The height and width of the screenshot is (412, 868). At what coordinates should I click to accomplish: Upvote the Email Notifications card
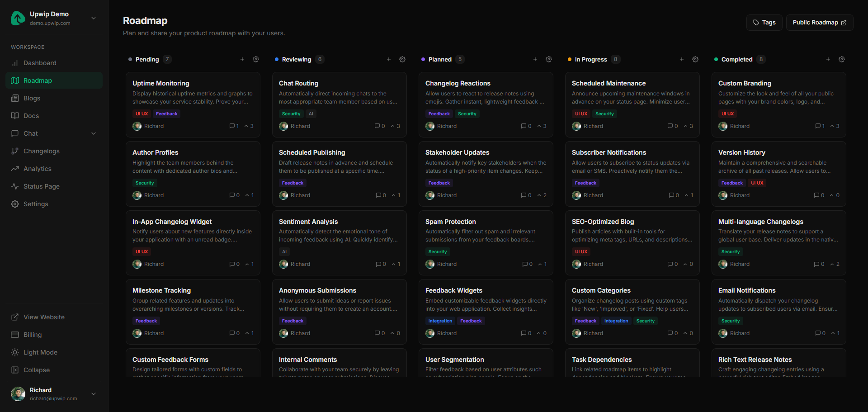[x=835, y=333]
